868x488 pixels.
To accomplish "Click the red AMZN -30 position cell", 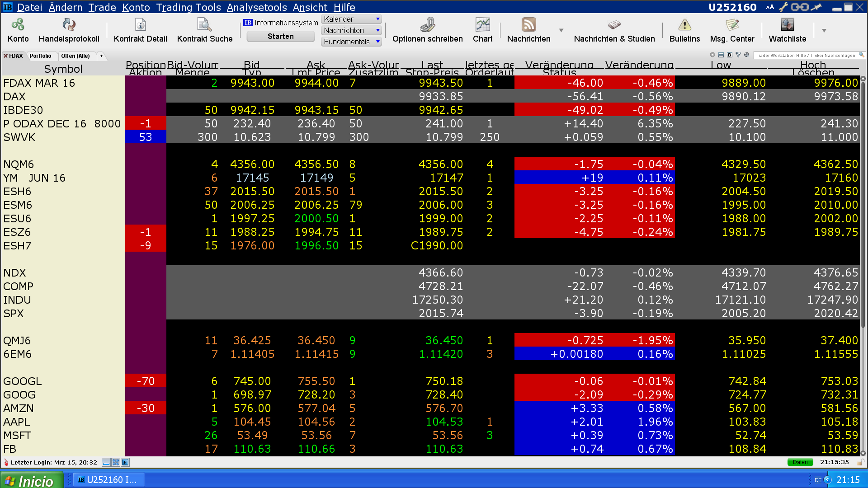I will (x=146, y=408).
